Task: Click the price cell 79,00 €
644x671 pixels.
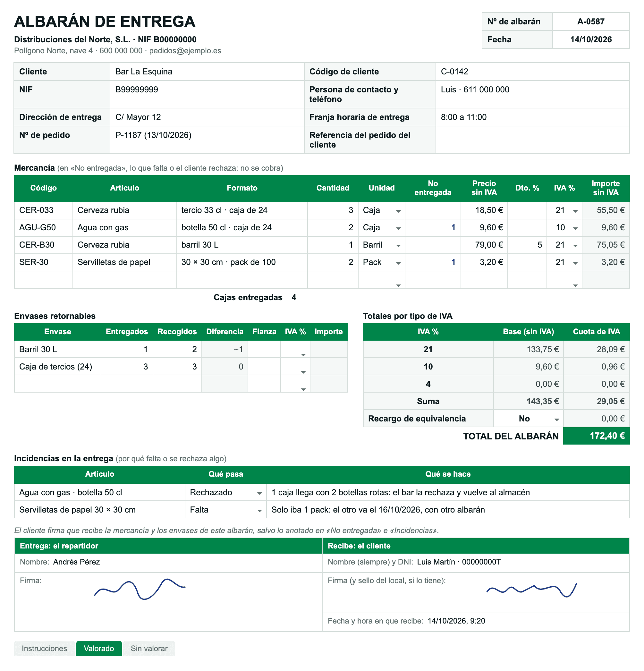Action: [484, 245]
